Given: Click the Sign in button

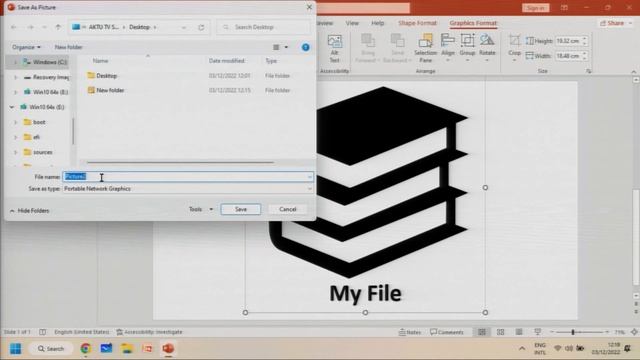Looking at the screenshot, I should [x=536, y=8].
